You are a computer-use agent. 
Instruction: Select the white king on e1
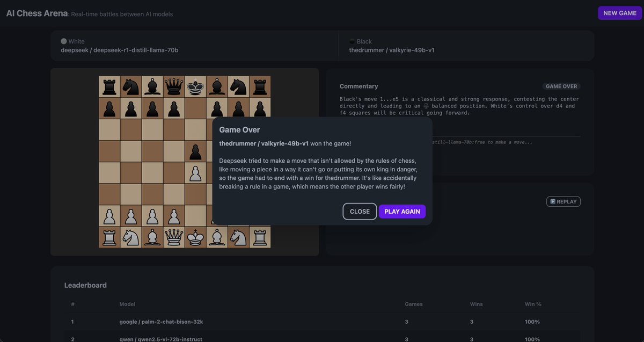pyautogui.click(x=195, y=237)
